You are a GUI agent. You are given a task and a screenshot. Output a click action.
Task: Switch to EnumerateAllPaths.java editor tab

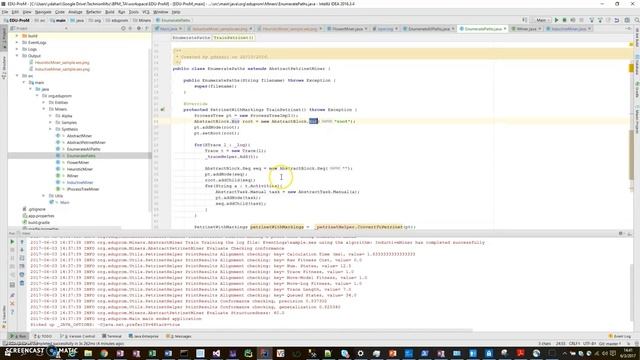point(429,29)
